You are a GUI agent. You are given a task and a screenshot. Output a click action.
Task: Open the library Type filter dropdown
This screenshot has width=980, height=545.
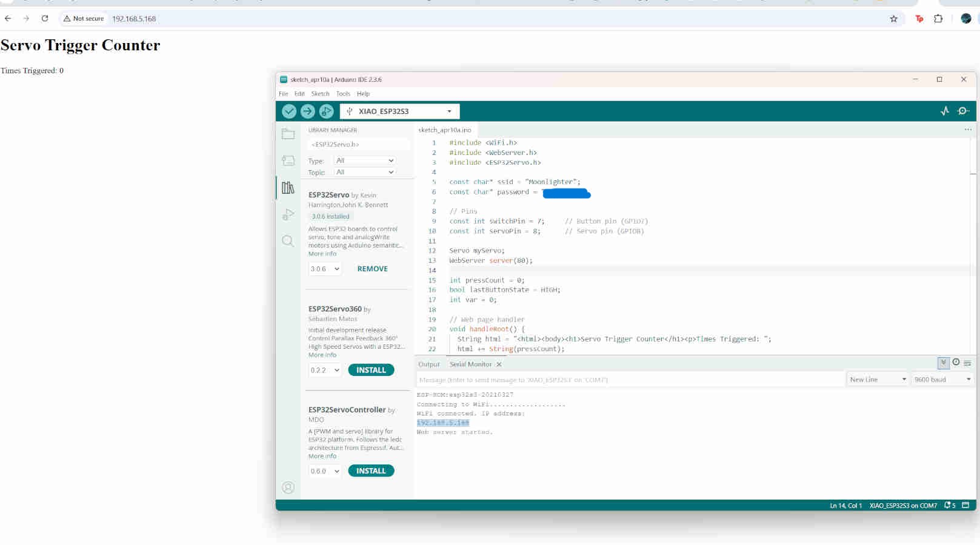coord(365,160)
